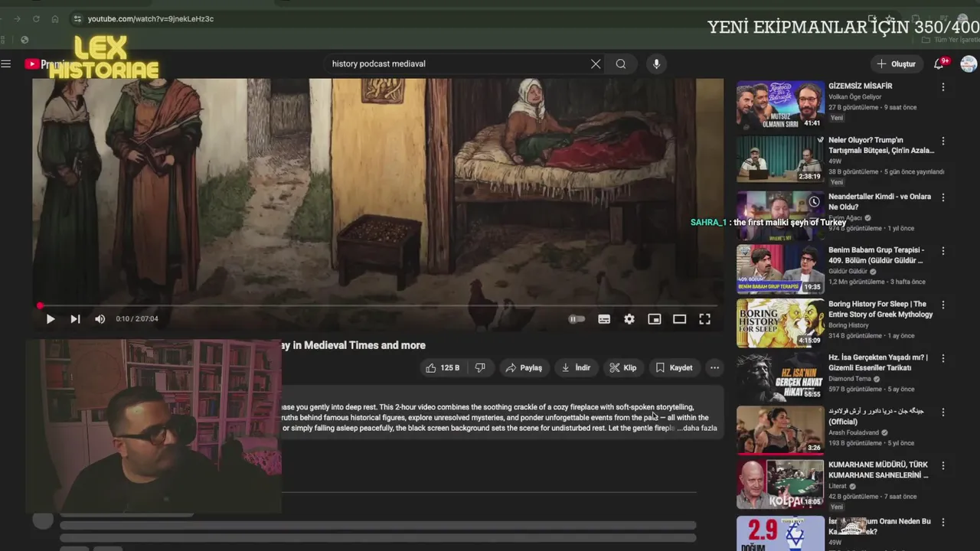The width and height of the screenshot is (980, 551).
Task: Click the search magnifier button
Action: pos(621,64)
